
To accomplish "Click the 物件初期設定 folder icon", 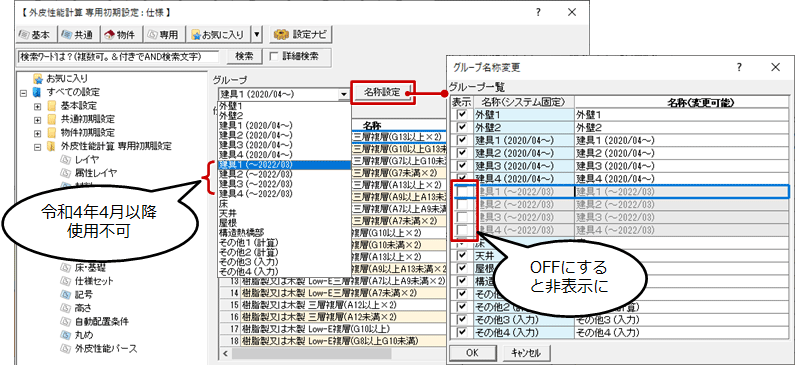I will 51,134.
